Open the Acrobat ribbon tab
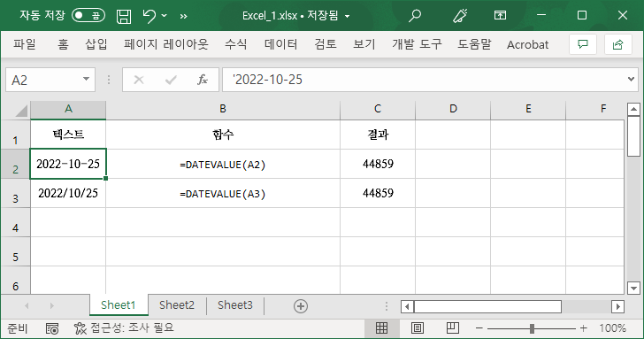Screen dimensions: 644x339 pyautogui.click(x=527, y=44)
